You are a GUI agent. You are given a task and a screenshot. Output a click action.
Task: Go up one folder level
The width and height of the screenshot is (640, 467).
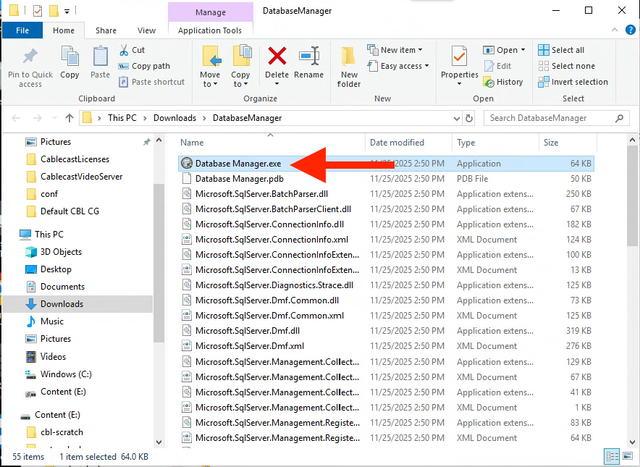(69, 118)
